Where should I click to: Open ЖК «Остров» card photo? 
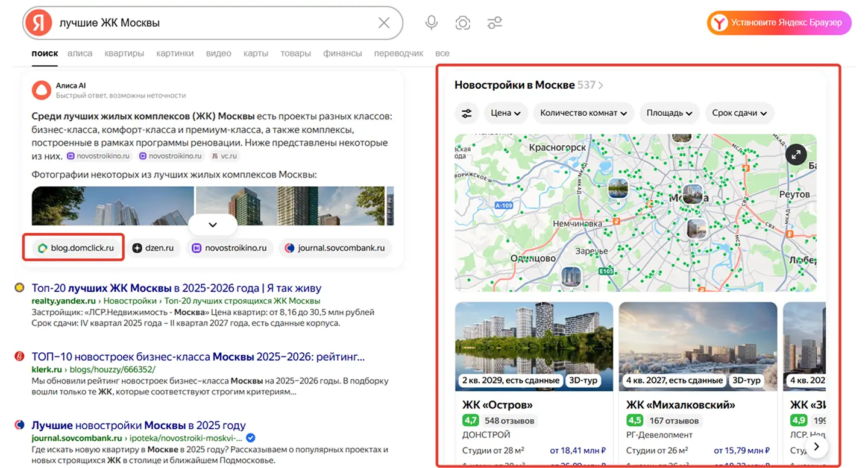coord(534,346)
